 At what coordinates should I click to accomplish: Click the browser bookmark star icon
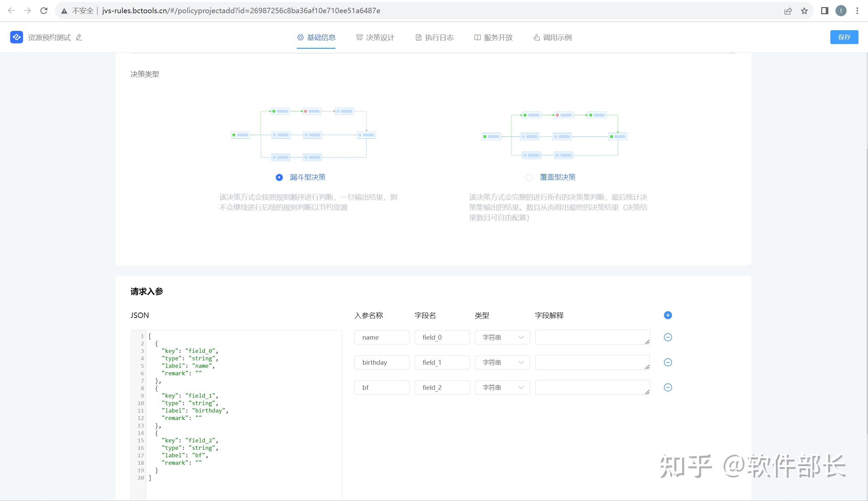coord(804,11)
